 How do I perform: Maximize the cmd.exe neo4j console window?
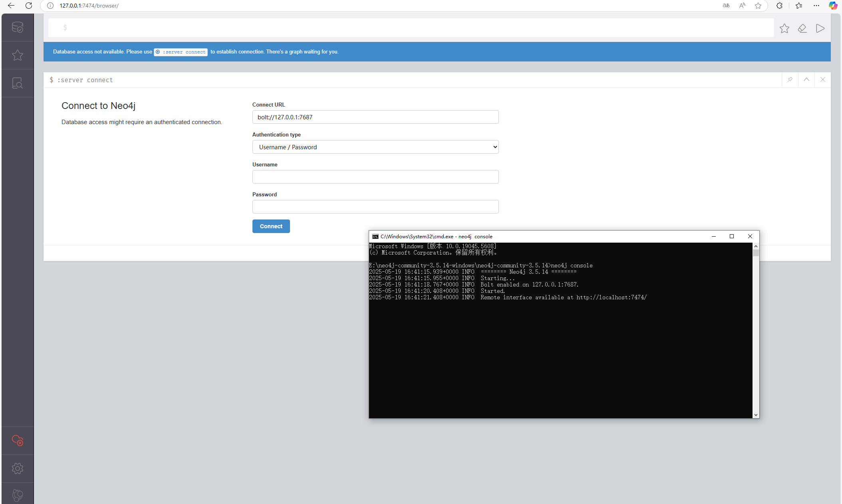(x=732, y=236)
